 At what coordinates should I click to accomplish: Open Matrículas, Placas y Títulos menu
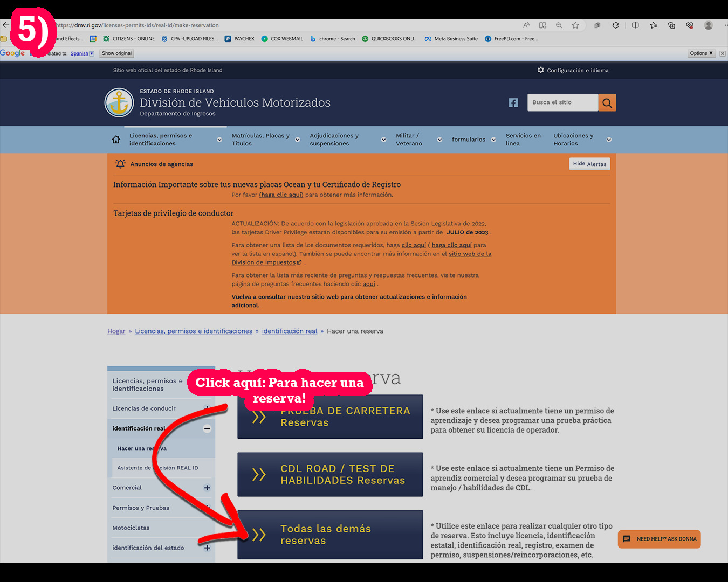(265, 140)
